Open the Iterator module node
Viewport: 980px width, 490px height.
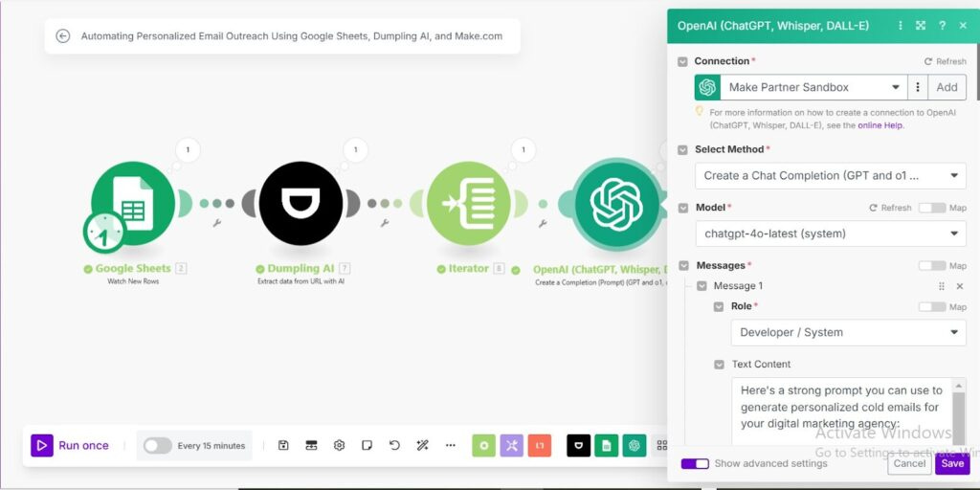pyautogui.click(x=469, y=204)
